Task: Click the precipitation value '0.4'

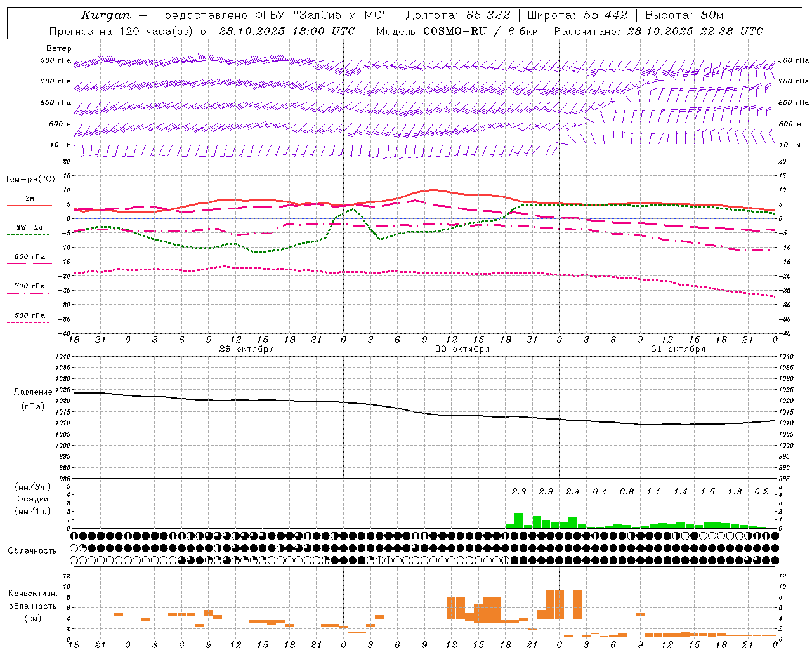Action: tap(599, 492)
